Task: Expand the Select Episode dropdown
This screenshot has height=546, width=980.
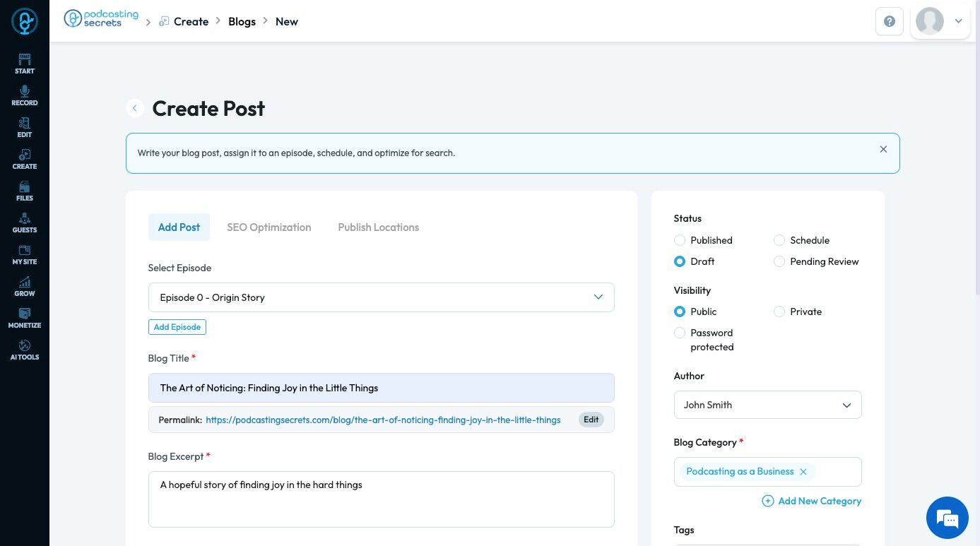Action: click(x=381, y=297)
